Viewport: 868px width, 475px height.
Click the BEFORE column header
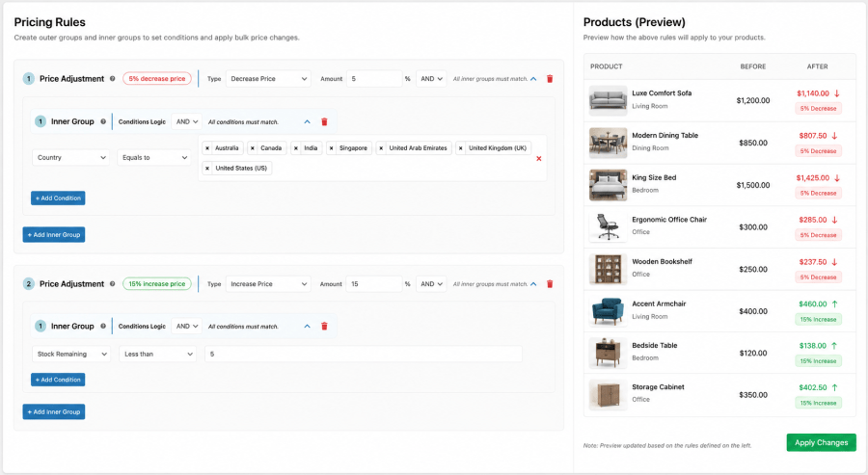tap(753, 66)
